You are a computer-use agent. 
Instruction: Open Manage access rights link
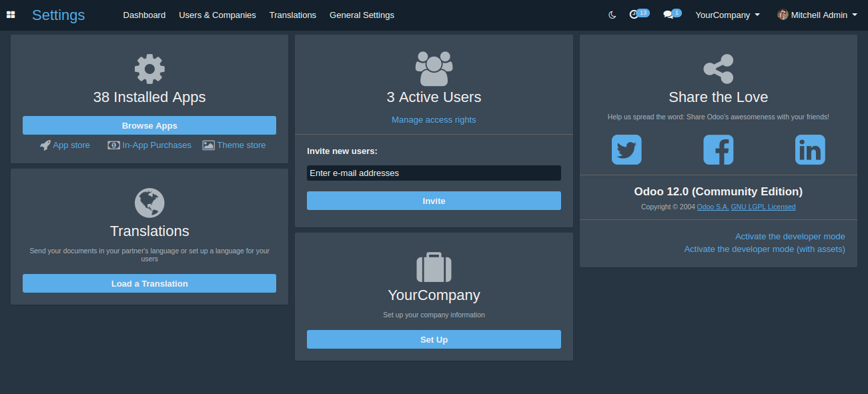click(434, 120)
